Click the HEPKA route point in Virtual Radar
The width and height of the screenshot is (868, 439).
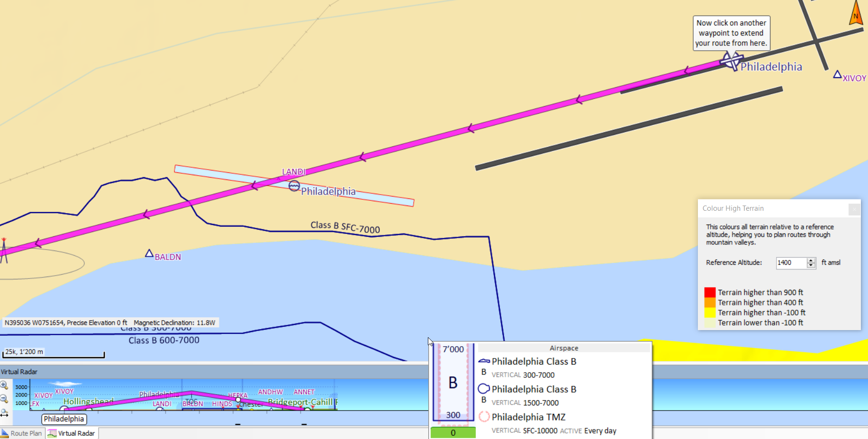pyautogui.click(x=238, y=400)
